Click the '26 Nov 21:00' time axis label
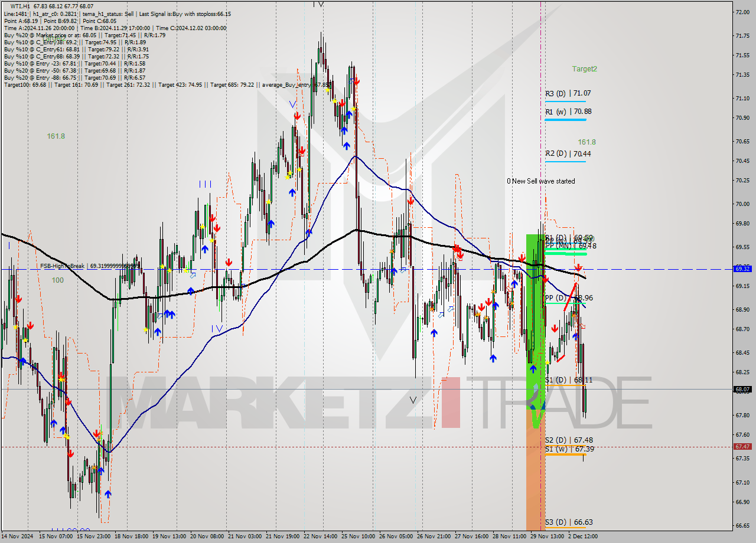This screenshot has height=543, width=756. 434,537
